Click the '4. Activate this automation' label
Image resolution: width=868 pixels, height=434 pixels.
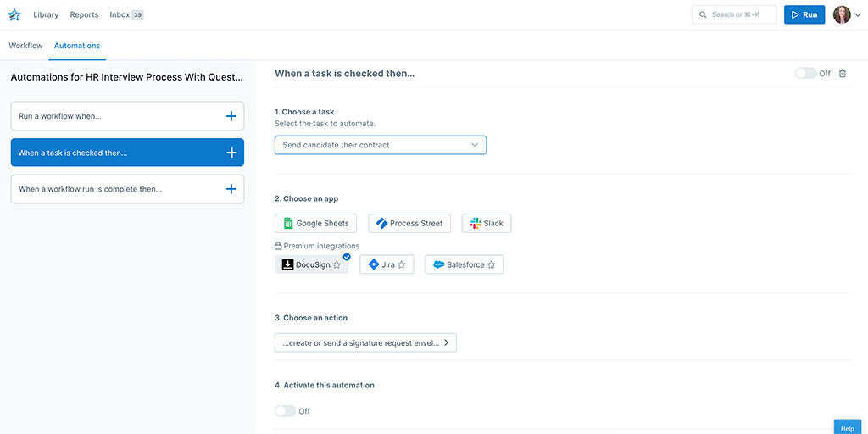(325, 385)
